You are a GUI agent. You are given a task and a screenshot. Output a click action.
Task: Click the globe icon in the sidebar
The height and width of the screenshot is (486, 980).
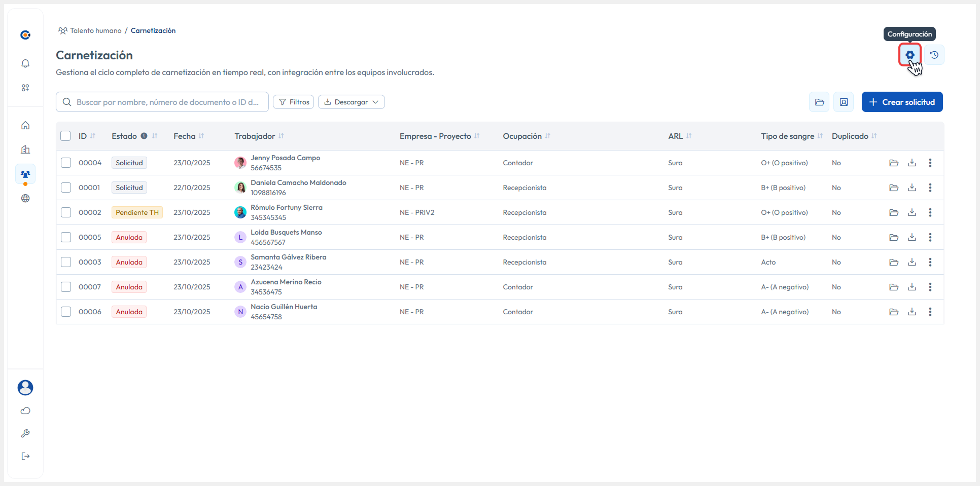pos(24,198)
